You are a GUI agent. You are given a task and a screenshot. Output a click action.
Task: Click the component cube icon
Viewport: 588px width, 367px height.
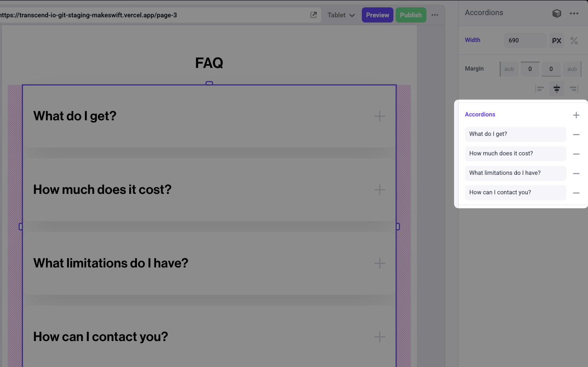pyautogui.click(x=557, y=13)
